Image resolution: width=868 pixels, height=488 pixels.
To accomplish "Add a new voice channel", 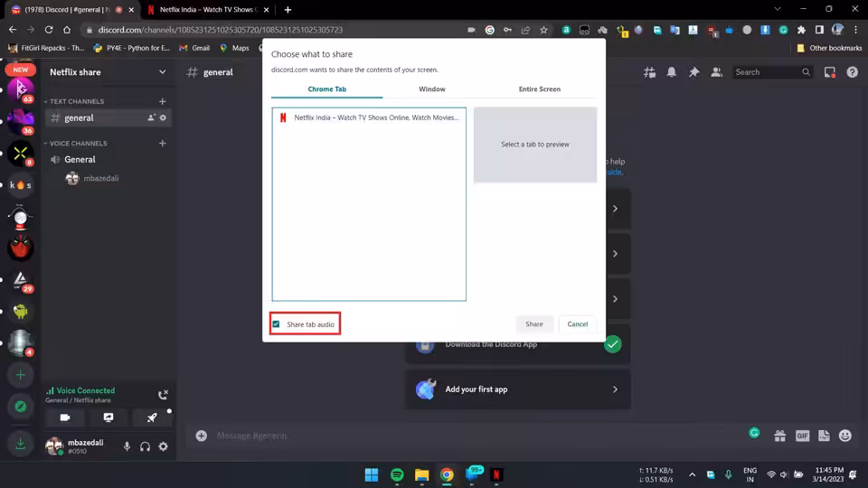I will (162, 144).
